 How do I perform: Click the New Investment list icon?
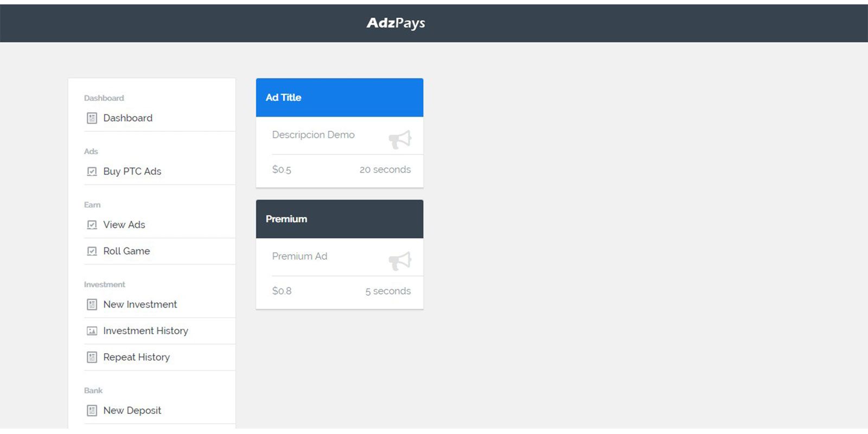click(92, 304)
